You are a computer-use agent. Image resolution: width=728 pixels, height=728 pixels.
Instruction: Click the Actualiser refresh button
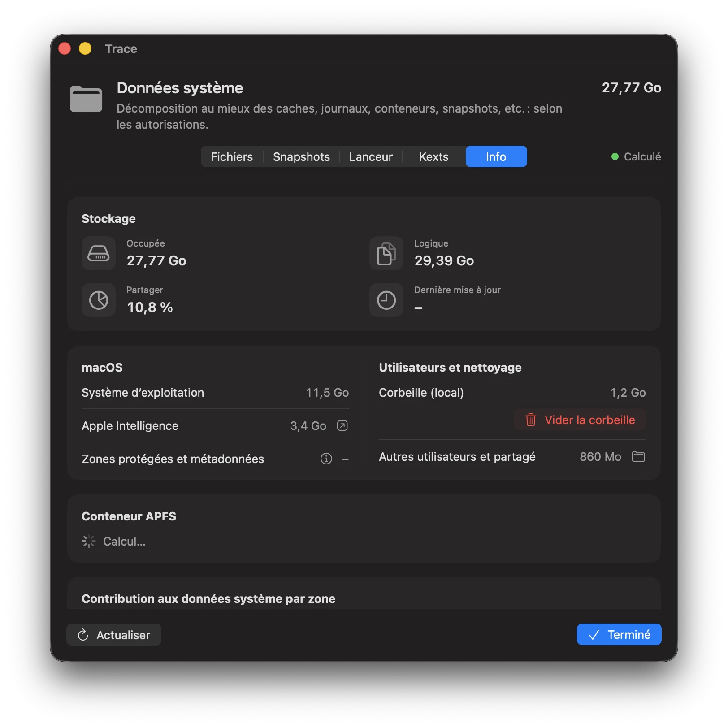(x=114, y=635)
